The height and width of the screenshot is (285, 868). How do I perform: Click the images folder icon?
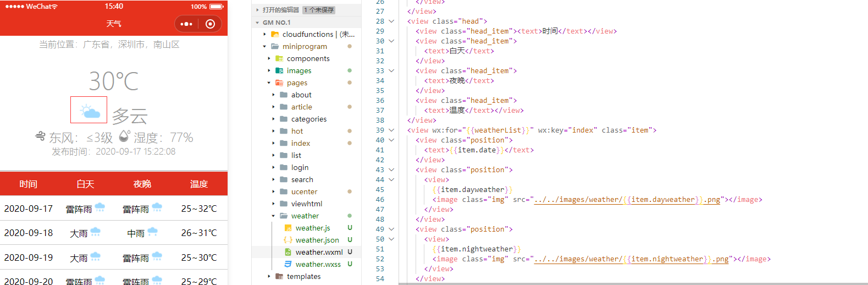(x=279, y=70)
